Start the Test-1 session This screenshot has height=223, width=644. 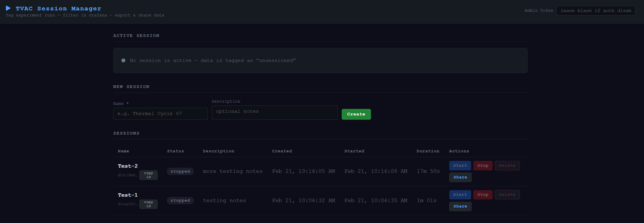click(460, 194)
